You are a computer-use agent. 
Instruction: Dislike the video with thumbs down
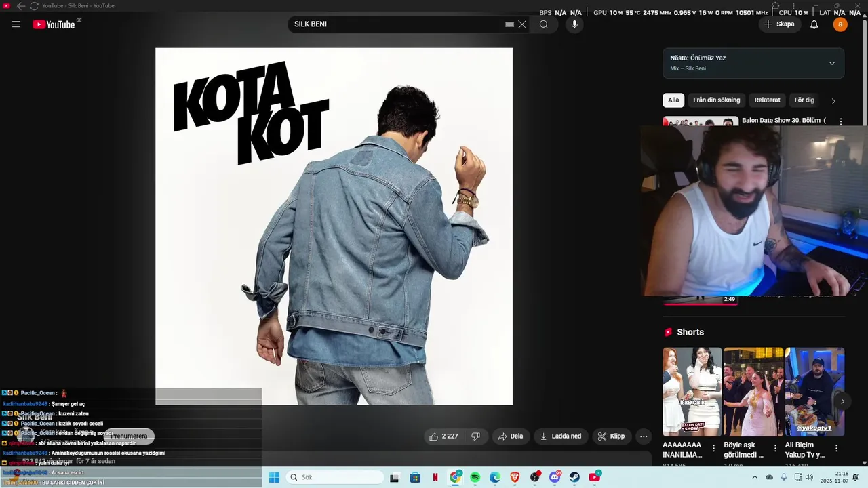point(476,436)
